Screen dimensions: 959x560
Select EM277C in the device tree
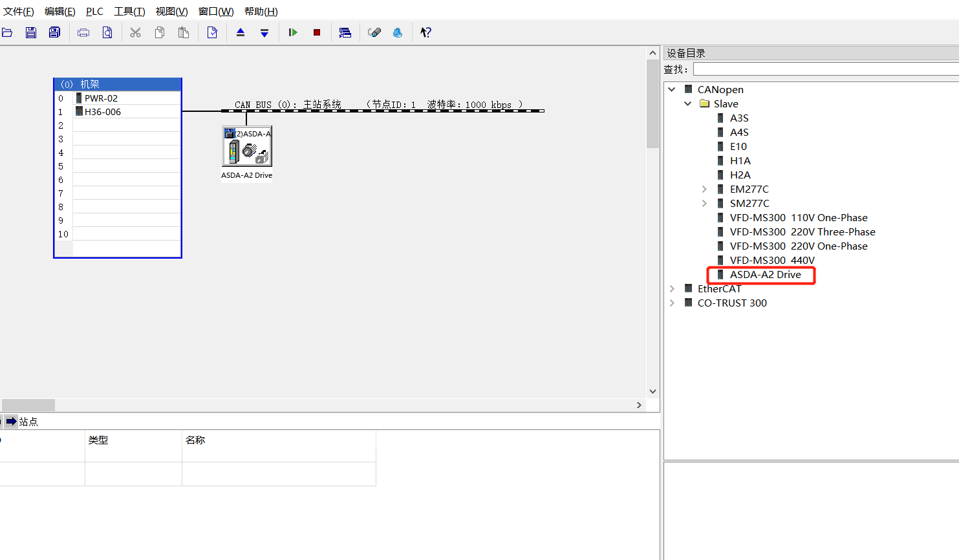[x=749, y=189]
